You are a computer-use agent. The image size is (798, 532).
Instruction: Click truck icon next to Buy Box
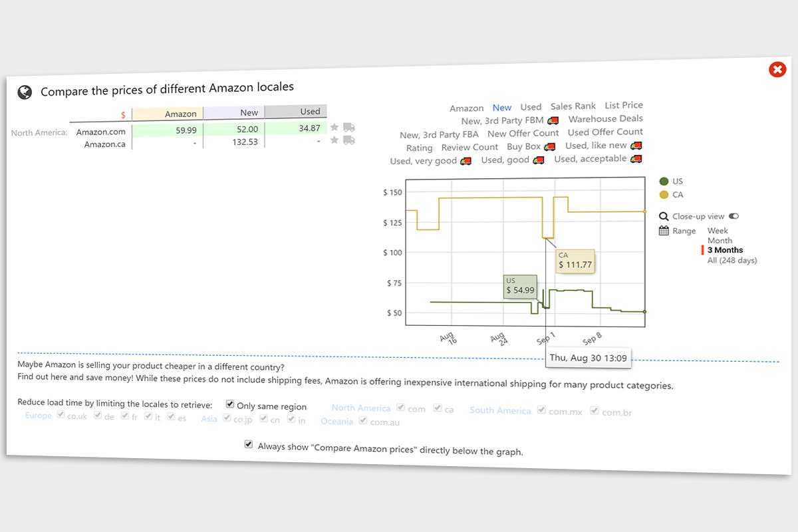tap(549, 146)
